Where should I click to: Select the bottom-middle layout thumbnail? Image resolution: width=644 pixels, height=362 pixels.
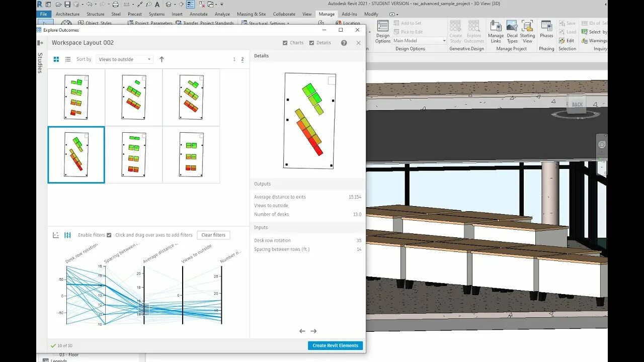134,154
